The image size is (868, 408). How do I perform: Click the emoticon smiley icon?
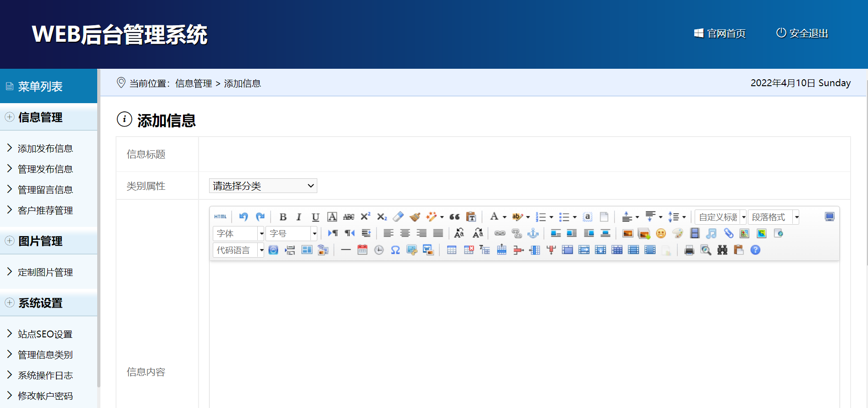pyautogui.click(x=661, y=234)
